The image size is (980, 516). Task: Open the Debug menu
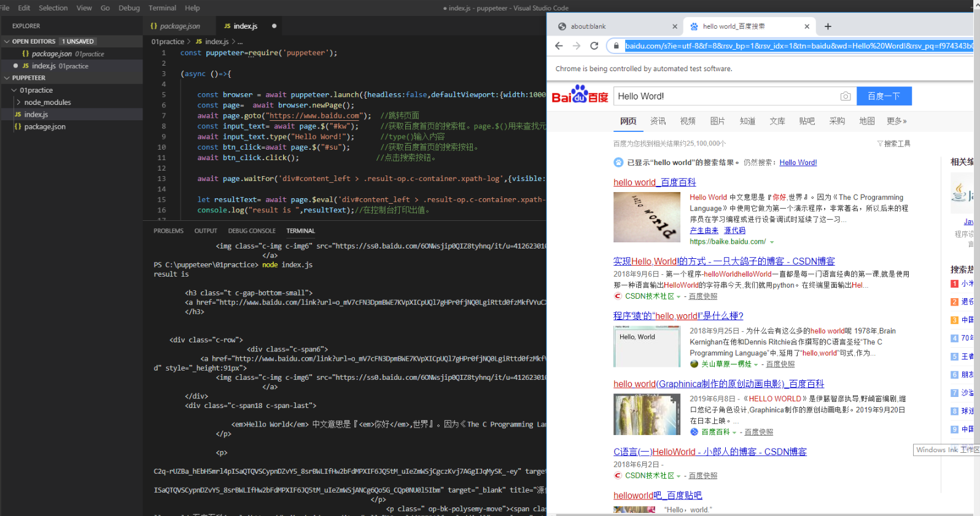coord(129,8)
